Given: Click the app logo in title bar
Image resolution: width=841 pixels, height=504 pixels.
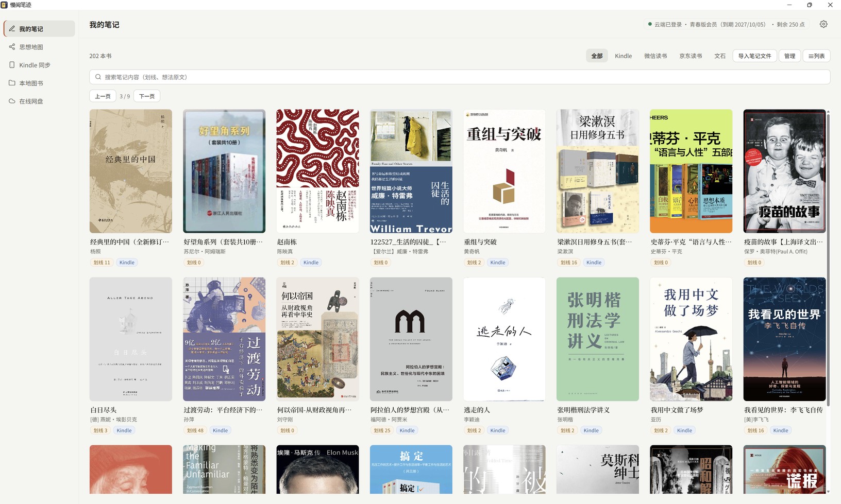Looking at the screenshot, I should click(5, 5).
